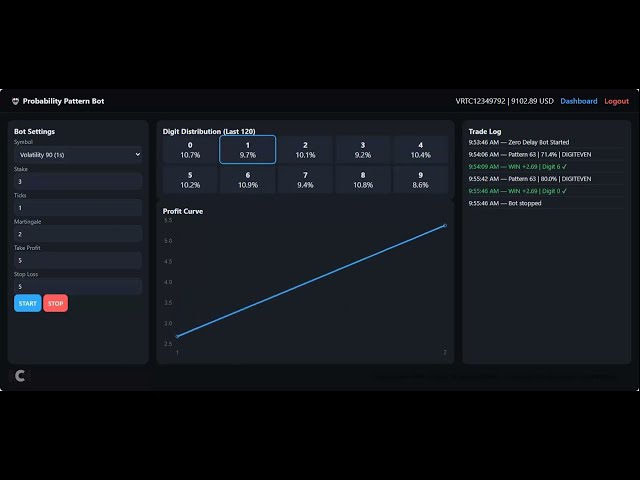
Task: Click the digit 3 tile showing 9.2%
Action: pos(363,150)
